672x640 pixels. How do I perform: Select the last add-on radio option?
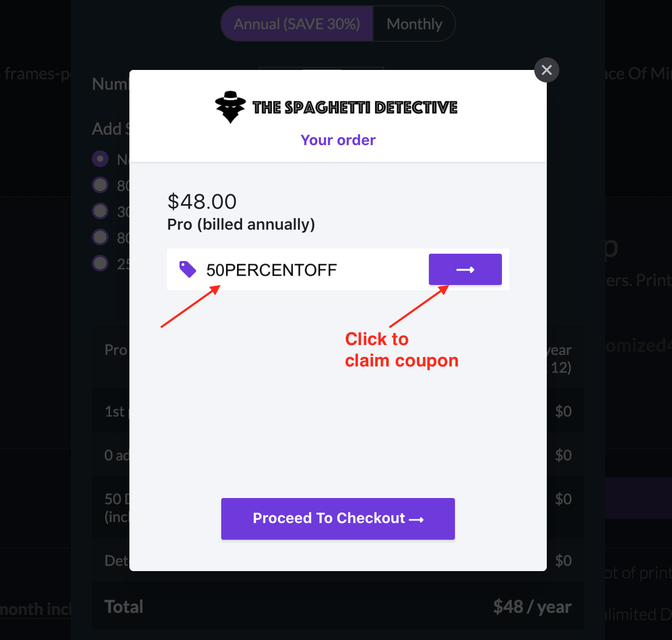tap(100, 263)
